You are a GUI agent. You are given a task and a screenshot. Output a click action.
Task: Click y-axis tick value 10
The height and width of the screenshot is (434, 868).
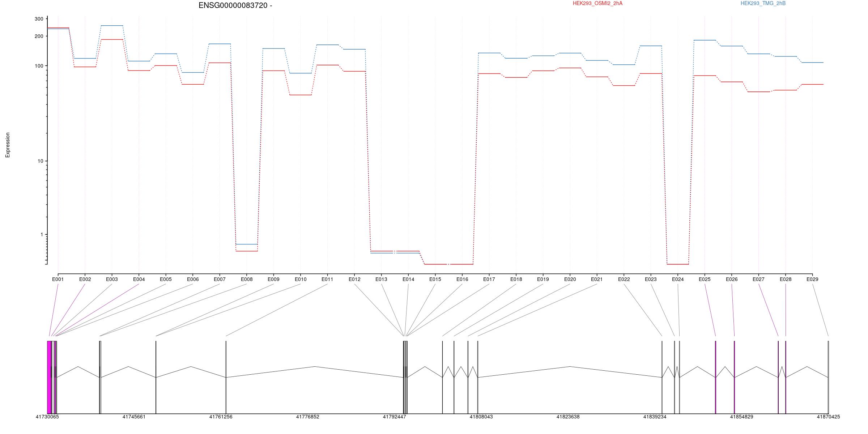pyautogui.click(x=40, y=161)
